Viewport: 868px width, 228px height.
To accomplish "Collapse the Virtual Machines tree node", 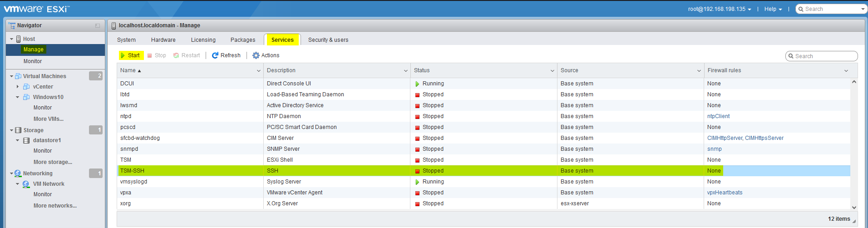I will pos(11,76).
